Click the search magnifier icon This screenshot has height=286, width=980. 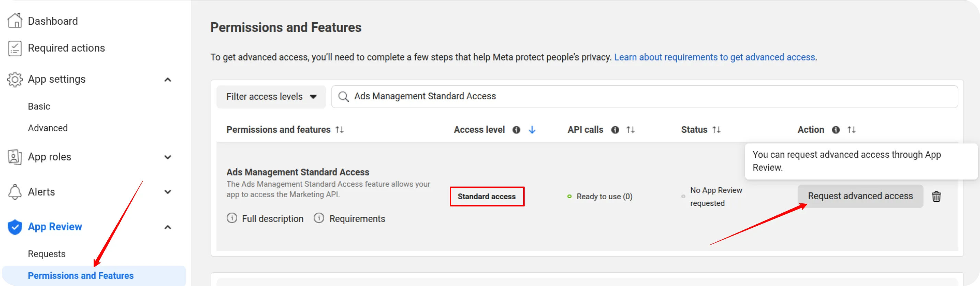[x=344, y=97]
